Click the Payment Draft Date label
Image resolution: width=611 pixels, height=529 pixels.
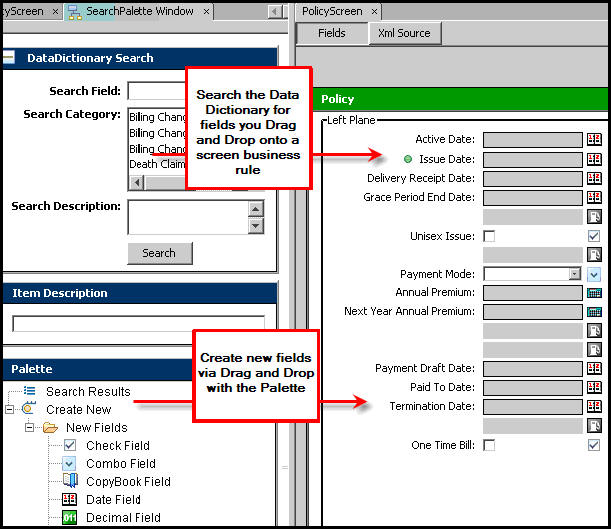(425, 368)
